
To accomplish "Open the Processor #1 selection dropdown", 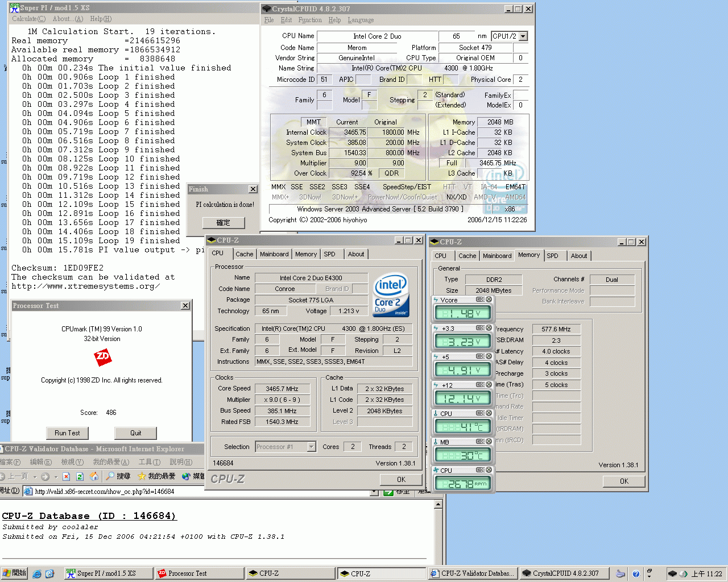I will pos(311,447).
